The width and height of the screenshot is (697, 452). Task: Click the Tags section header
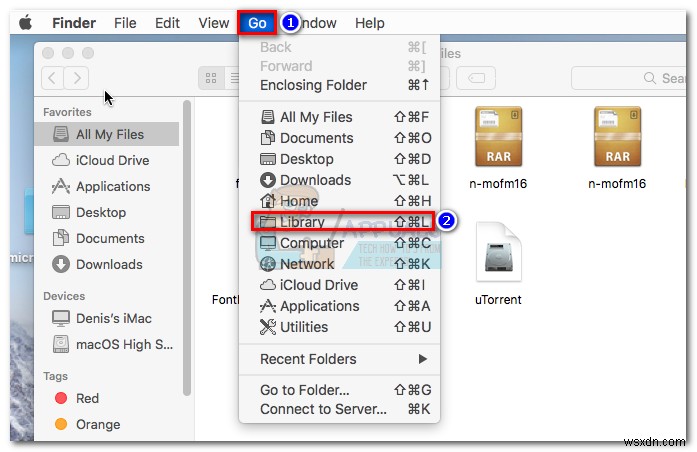[x=56, y=376]
